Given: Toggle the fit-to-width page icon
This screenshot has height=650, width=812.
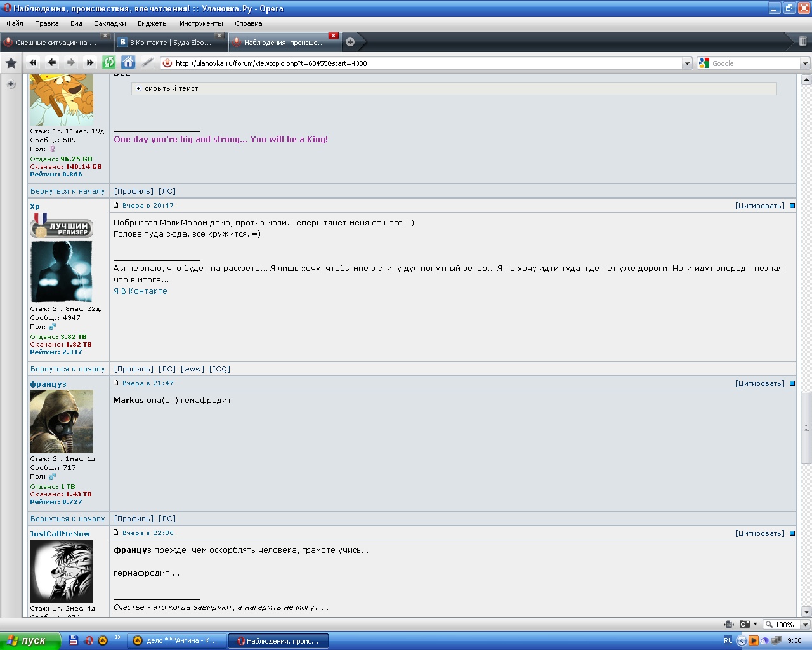Looking at the screenshot, I should [x=729, y=625].
